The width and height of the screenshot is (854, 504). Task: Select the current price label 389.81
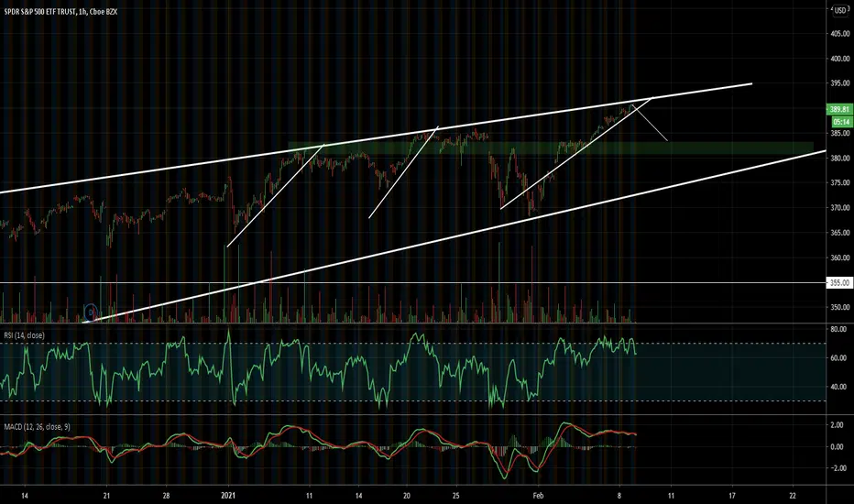coord(840,110)
